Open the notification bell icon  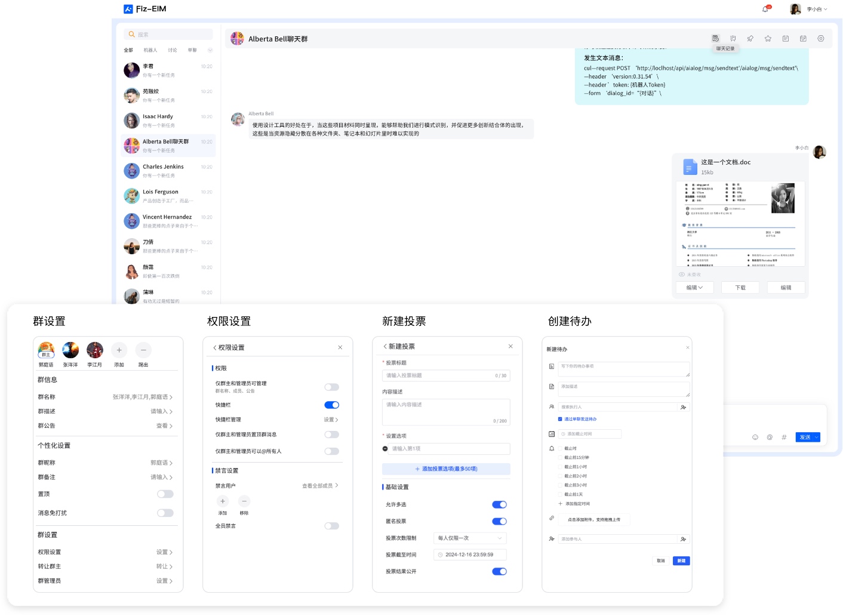pyautogui.click(x=765, y=9)
